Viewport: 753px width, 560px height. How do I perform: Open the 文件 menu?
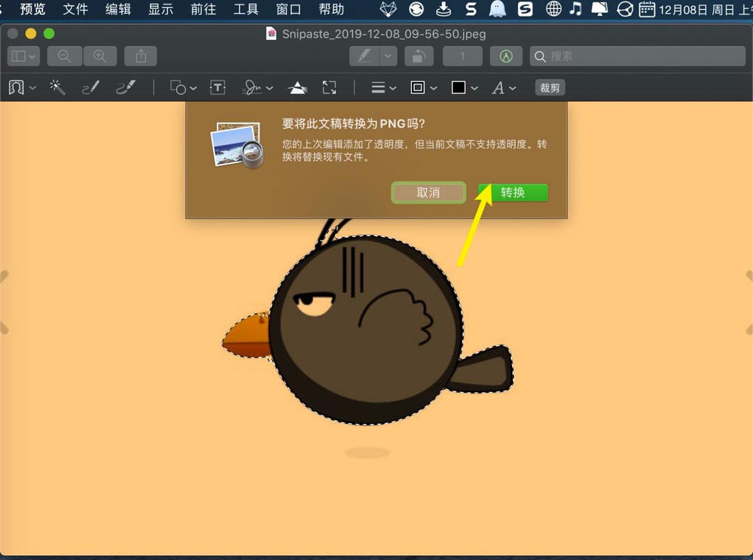(x=75, y=9)
